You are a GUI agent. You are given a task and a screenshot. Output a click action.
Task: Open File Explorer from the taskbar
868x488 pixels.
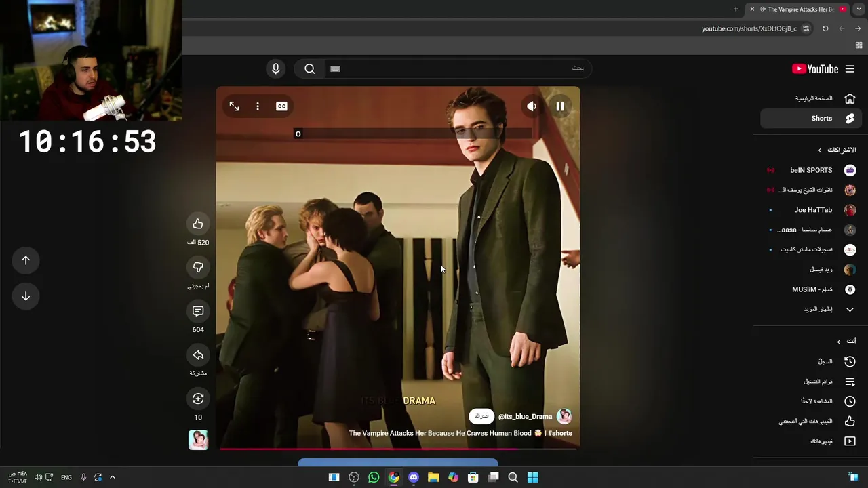coord(433,477)
